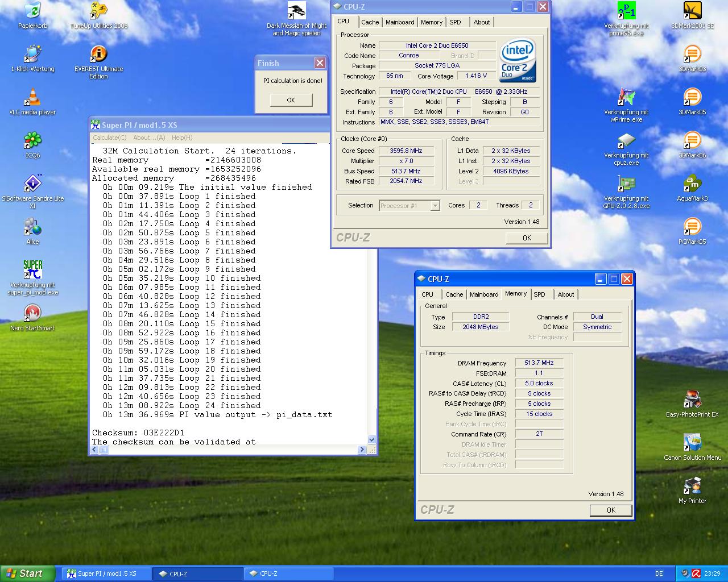Select Cache tab in lower CPU-Z window
The height and width of the screenshot is (582, 728).
[454, 294]
